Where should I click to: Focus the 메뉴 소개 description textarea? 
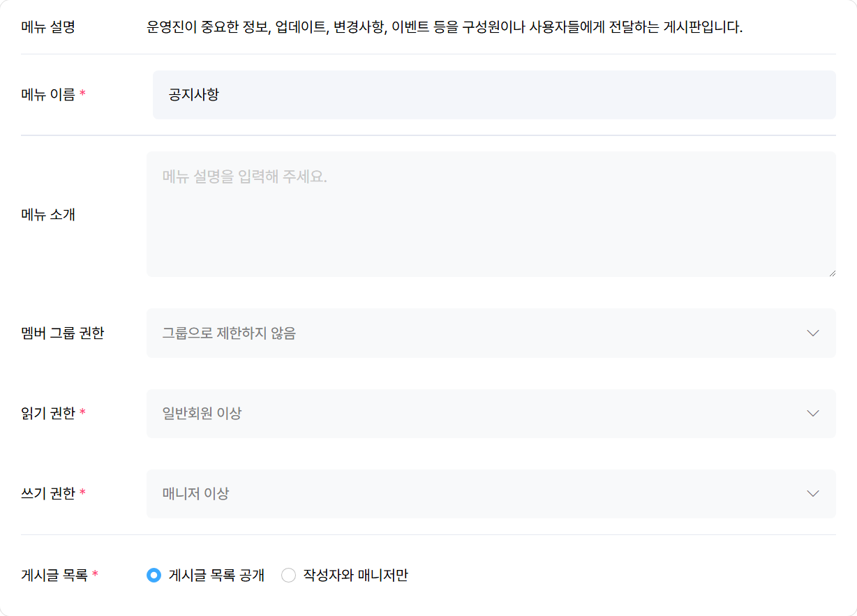point(491,214)
